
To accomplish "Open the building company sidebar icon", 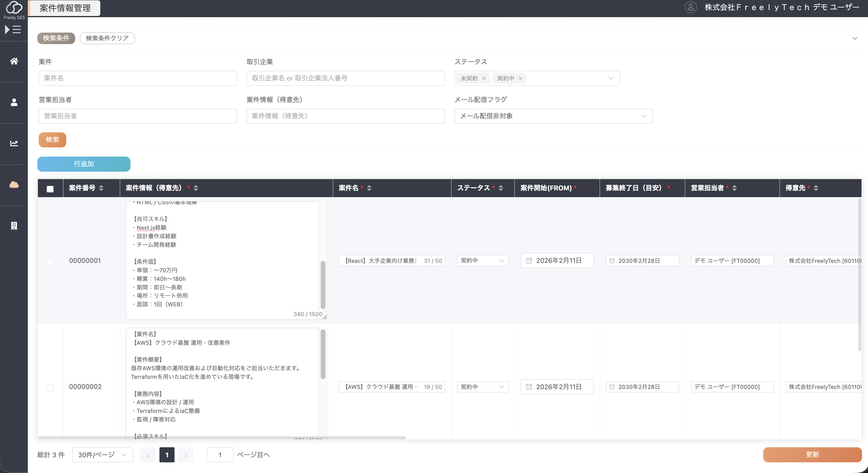I will (x=14, y=226).
